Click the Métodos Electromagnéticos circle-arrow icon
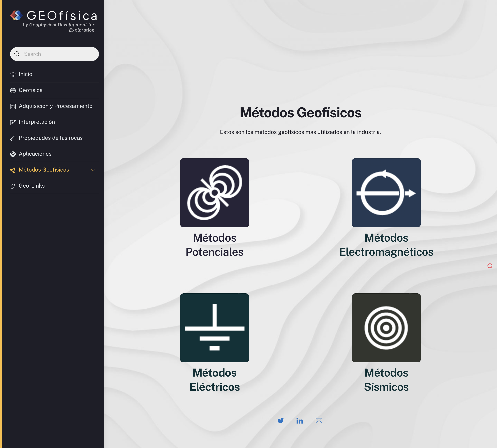 coord(386,192)
